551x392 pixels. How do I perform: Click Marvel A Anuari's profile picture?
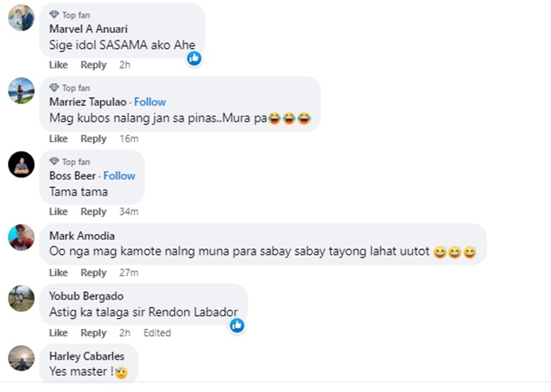pyautogui.click(x=21, y=18)
